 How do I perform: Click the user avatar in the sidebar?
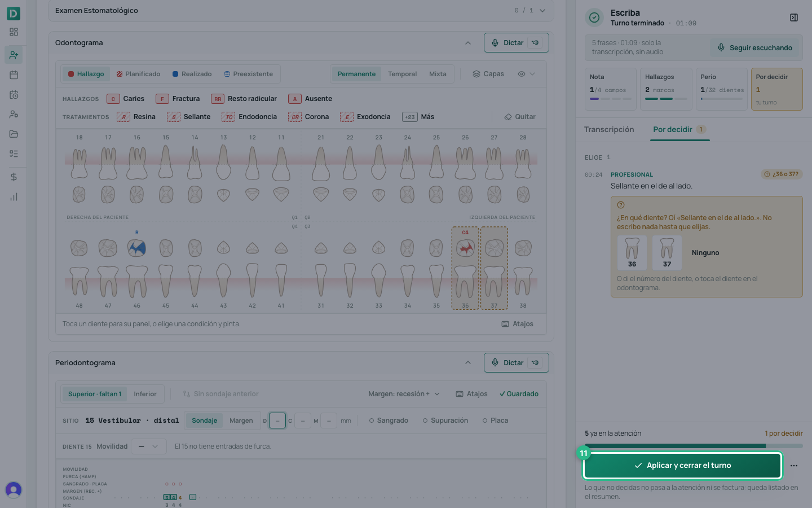(x=14, y=489)
